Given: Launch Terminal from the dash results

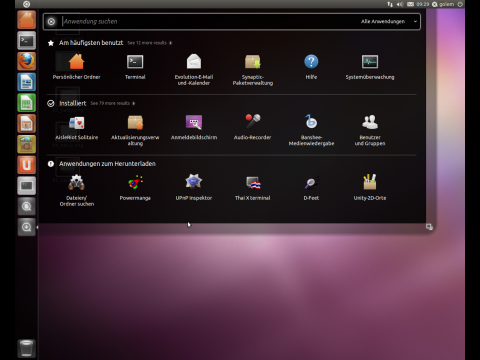Looking at the screenshot, I should (x=135, y=67).
